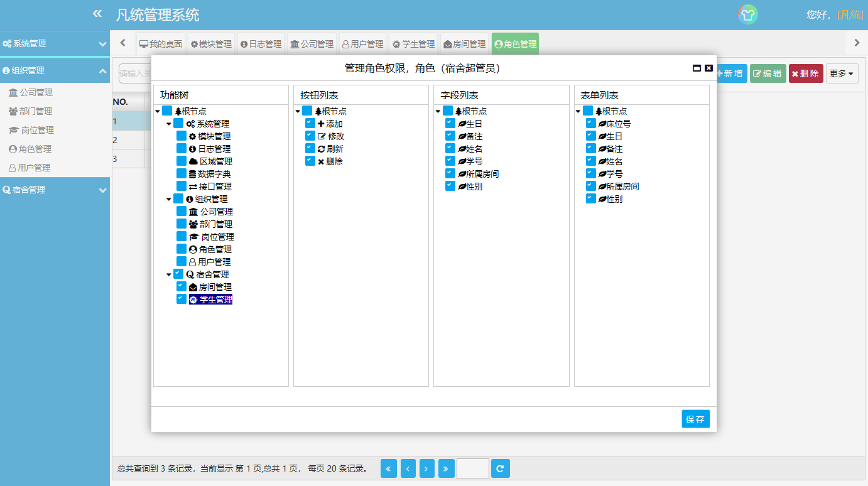Click the 新增 button
The height and width of the screenshot is (486, 868).
point(731,73)
